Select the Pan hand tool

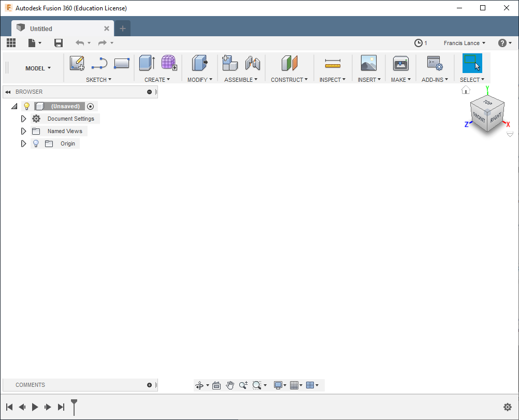[230, 385]
